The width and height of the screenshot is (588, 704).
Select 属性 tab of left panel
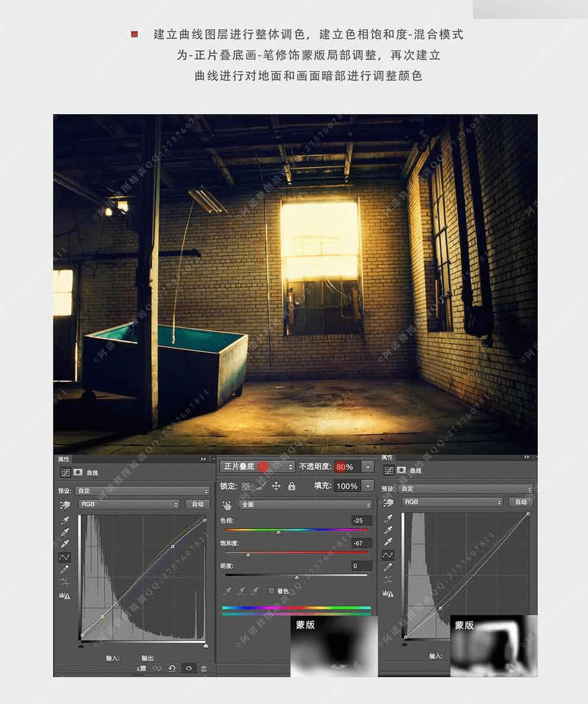point(64,459)
